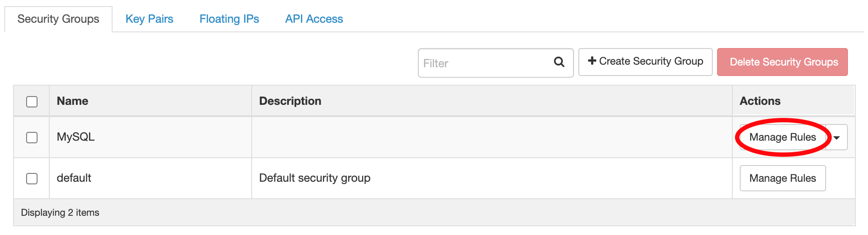868x235 pixels.
Task: Open Manage Rules for default group
Action: pos(783,178)
